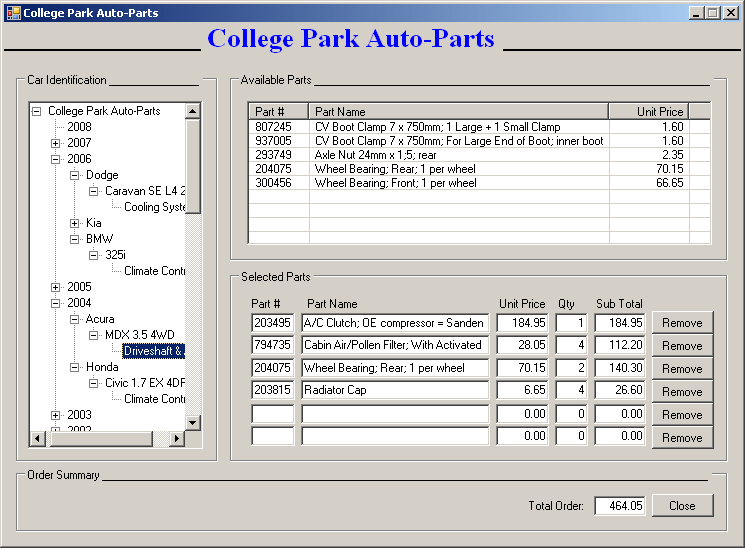Click the A/C Clutch part name field

point(395,323)
